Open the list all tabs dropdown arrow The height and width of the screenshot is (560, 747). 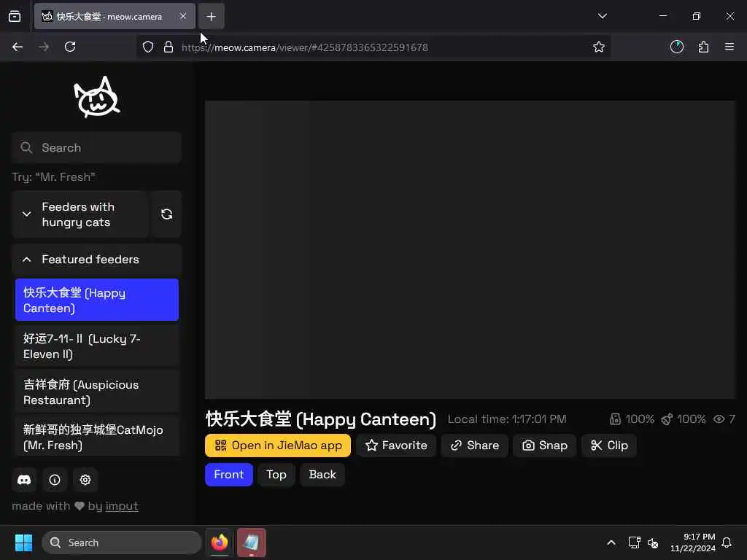point(602,16)
